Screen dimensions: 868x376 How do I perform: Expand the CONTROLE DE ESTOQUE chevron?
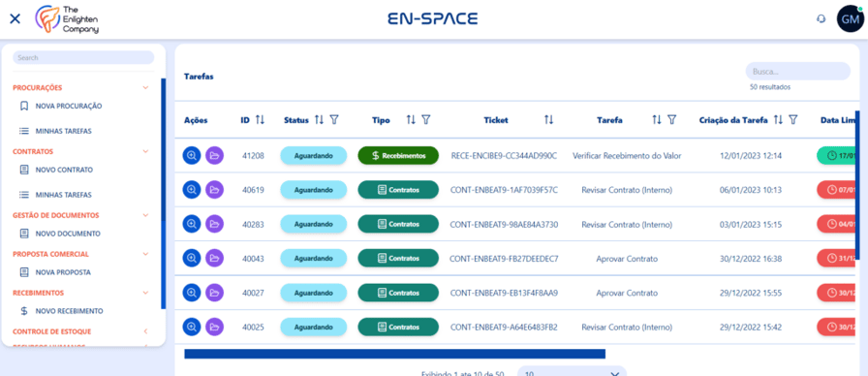145,331
